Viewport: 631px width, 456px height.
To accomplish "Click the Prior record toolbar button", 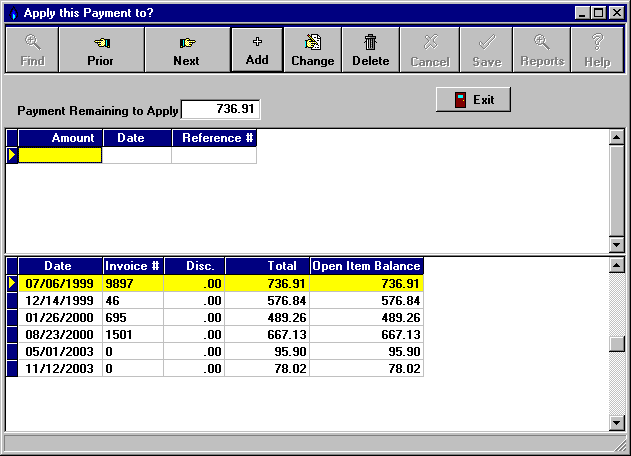I will coord(101,49).
